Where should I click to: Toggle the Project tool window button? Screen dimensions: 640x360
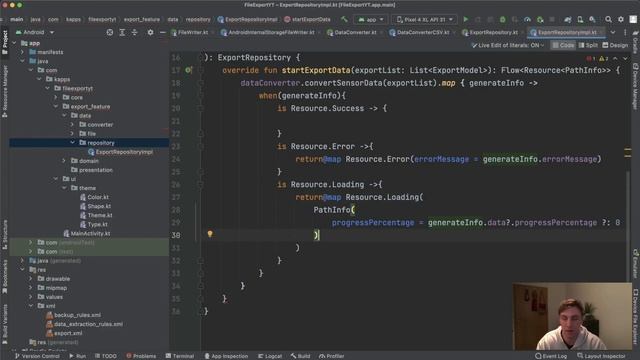tap(5, 42)
